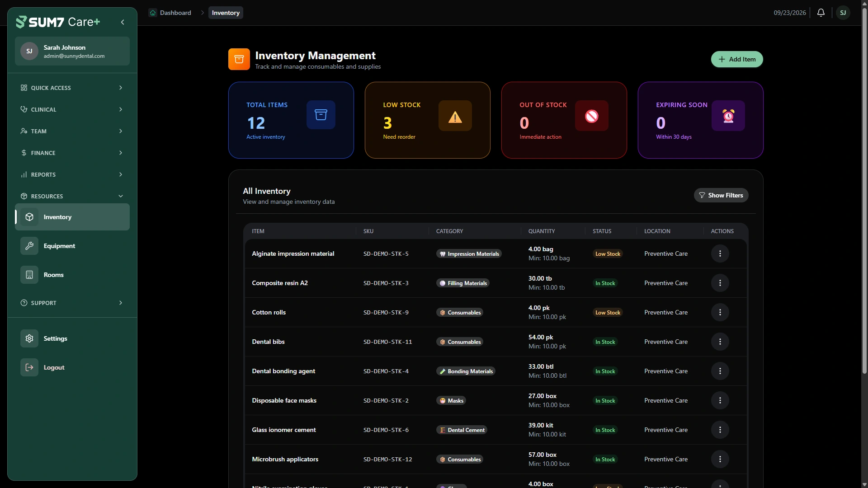
Task: Open the SJ avatar in top bar
Action: pos(843,13)
